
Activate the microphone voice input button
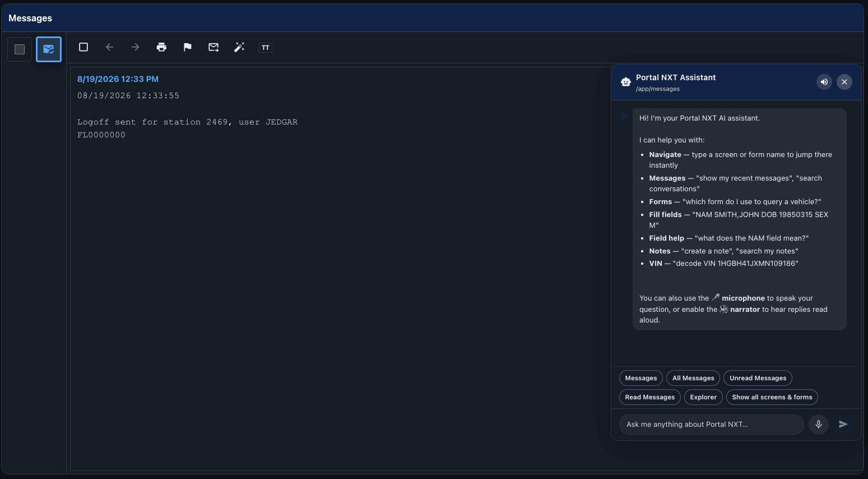click(x=819, y=425)
